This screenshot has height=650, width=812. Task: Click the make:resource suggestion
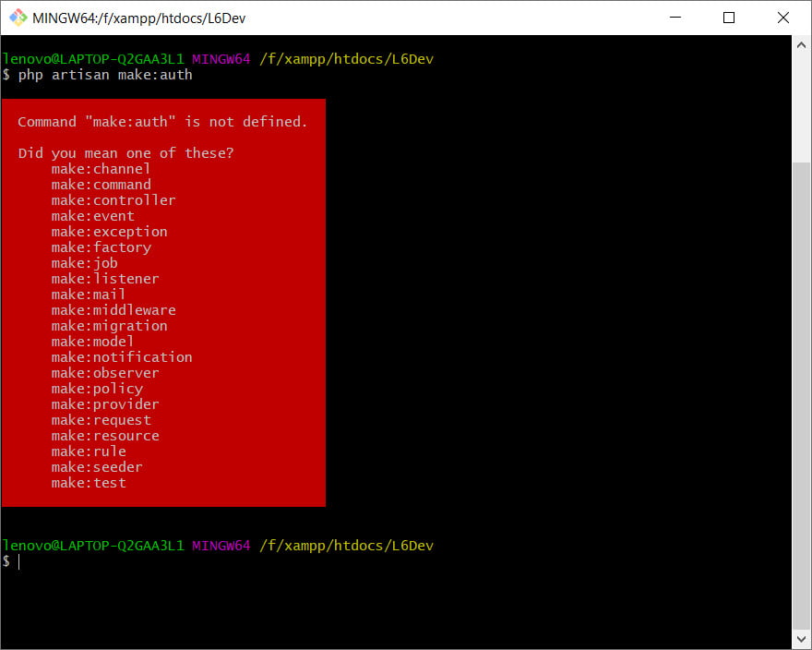(x=105, y=436)
